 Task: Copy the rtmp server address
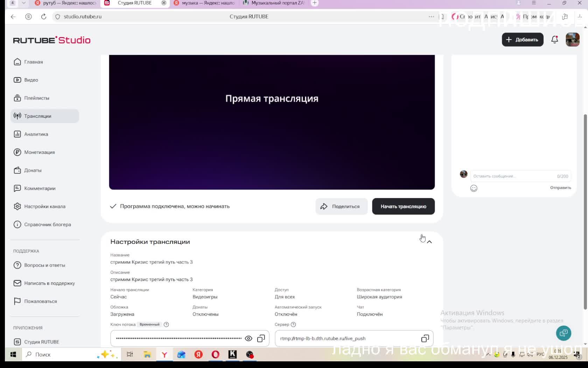(x=425, y=338)
